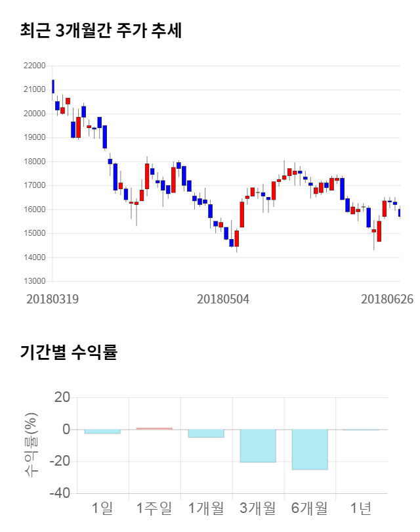Select the 1주일 period label
Screen dimensions: 420x532
tap(154, 508)
